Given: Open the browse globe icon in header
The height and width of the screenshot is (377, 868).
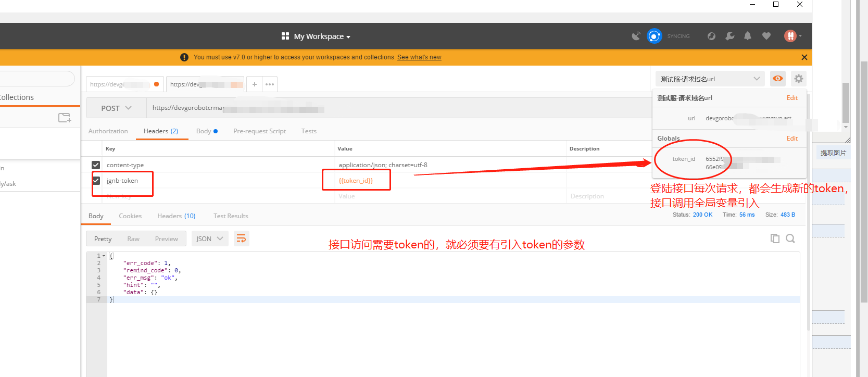Looking at the screenshot, I should click(x=711, y=36).
